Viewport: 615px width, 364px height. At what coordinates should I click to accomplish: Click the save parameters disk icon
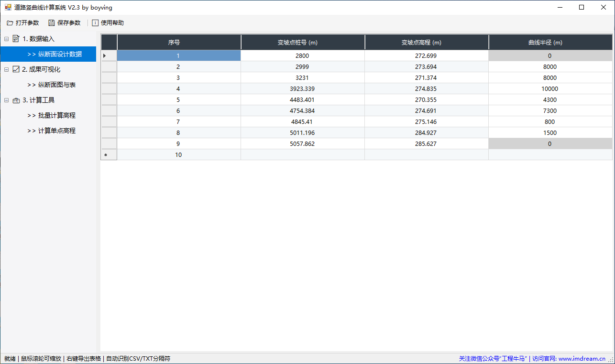click(51, 23)
